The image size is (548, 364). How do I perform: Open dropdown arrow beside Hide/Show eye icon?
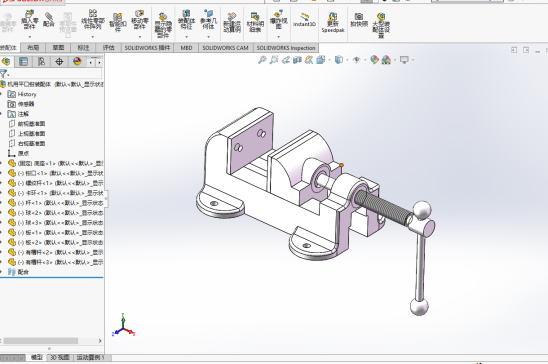pyautogui.click(x=365, y=60)
